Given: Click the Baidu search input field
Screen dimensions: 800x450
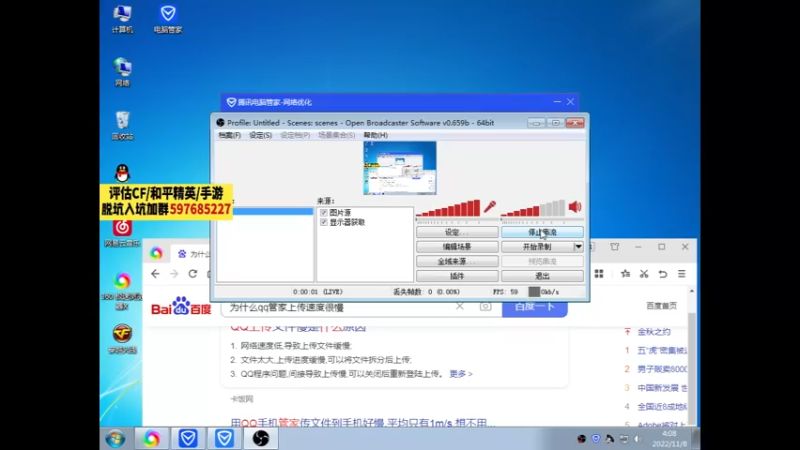Looking at the screenshot, I should click(x=338, y=307).
